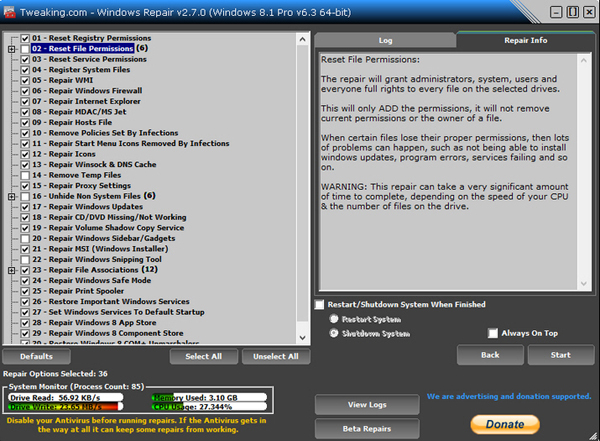Expand the 16 - Unhide Non System Files node
This screenshot has height=441, width=600.
point(11,196)
